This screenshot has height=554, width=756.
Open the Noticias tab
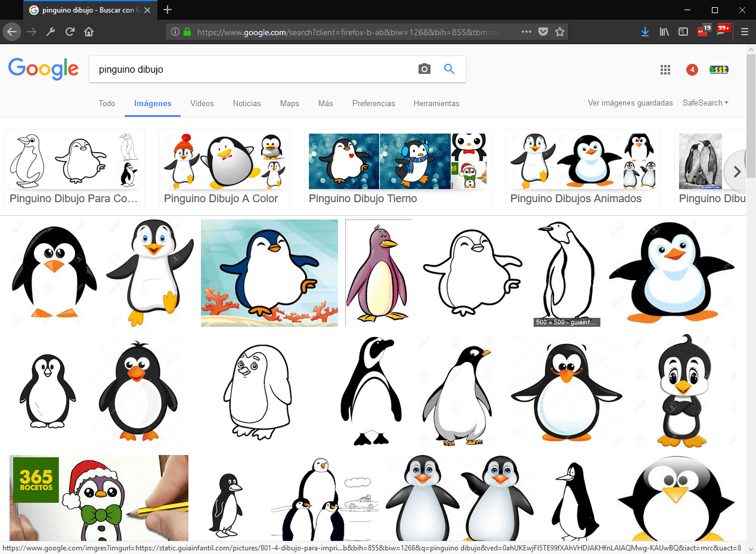pyautogui.click(x=247, y=103)
